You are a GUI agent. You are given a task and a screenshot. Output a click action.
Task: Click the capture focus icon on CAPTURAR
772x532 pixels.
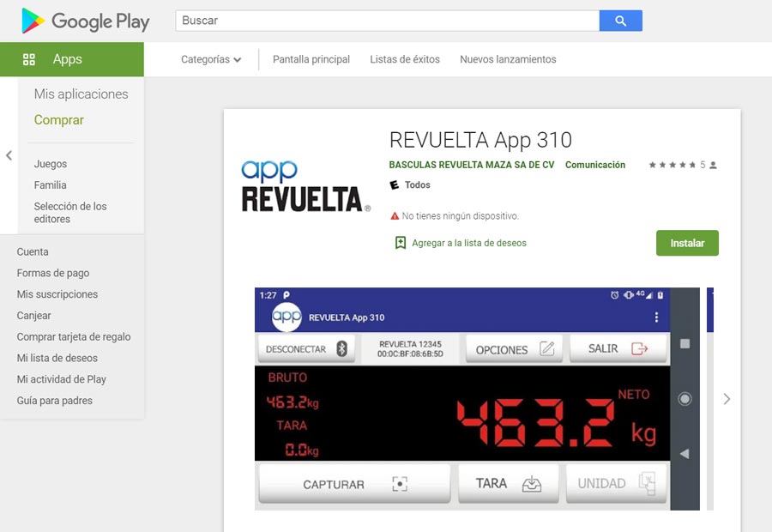(x=400, y=484)
